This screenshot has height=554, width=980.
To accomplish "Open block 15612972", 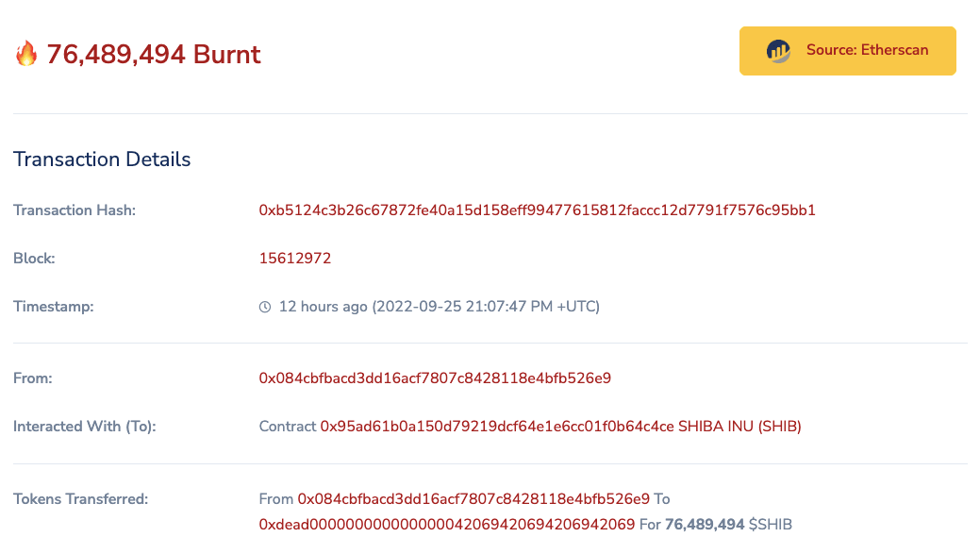I will click(295, 258).
